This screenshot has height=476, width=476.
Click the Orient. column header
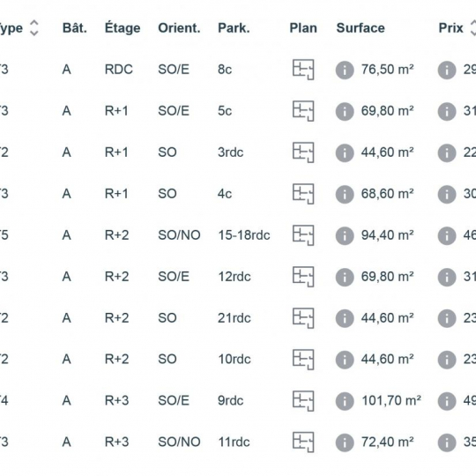tap(179, 28)
